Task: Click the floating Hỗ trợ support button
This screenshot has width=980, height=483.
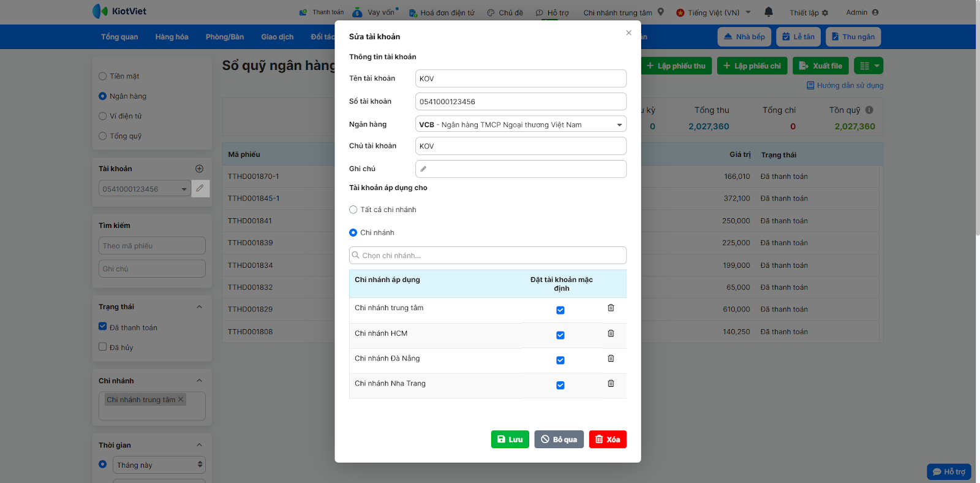Action: click(x=949, y=471)
